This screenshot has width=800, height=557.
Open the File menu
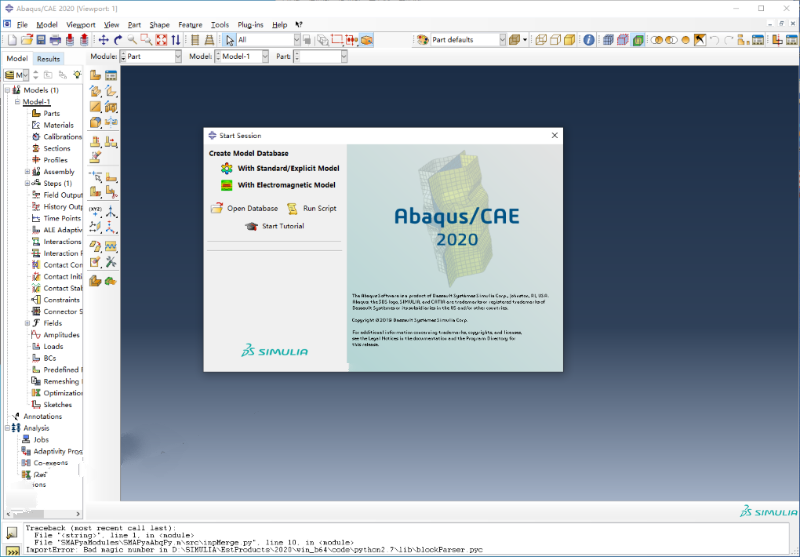(22, 24)
